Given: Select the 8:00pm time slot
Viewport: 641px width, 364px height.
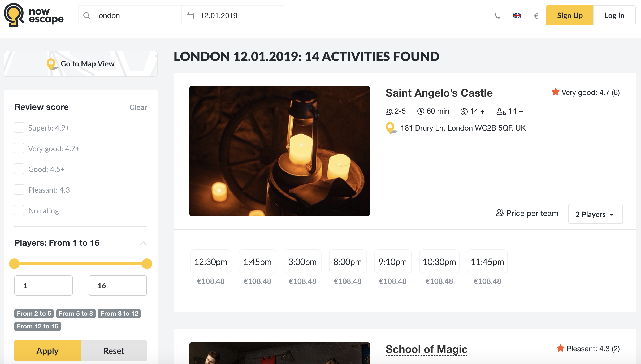Looking at the screenshot, I should [348, 262].
